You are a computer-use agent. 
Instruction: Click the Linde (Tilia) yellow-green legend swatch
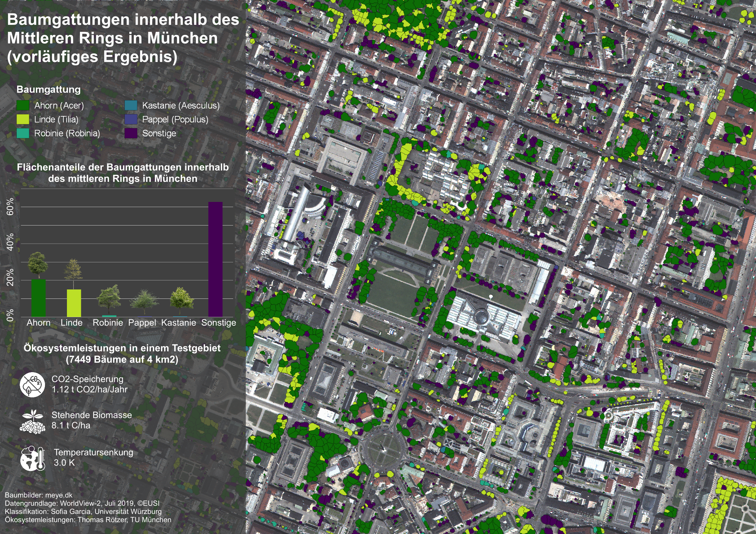click(x=23, y=119)
